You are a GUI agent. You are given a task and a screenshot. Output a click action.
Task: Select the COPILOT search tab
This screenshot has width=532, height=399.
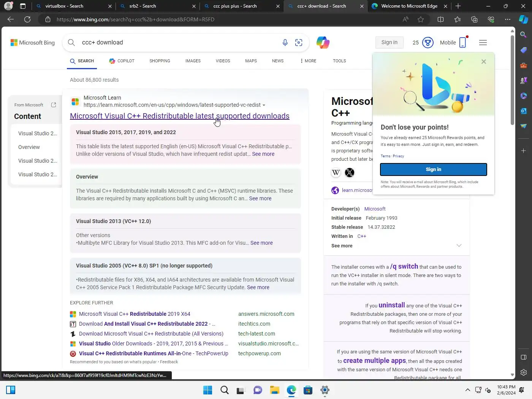pos(122,61)
